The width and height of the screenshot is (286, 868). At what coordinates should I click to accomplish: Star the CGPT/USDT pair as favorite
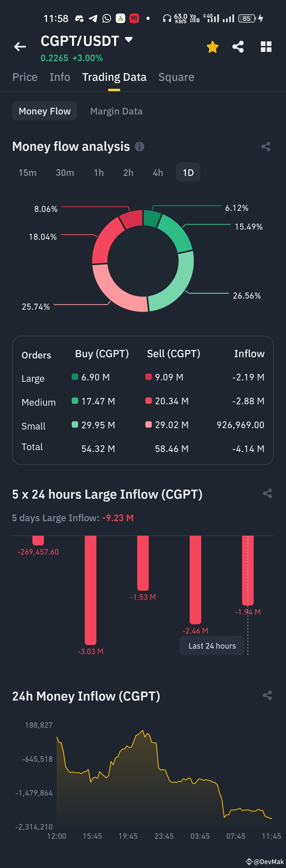point(213,47)
